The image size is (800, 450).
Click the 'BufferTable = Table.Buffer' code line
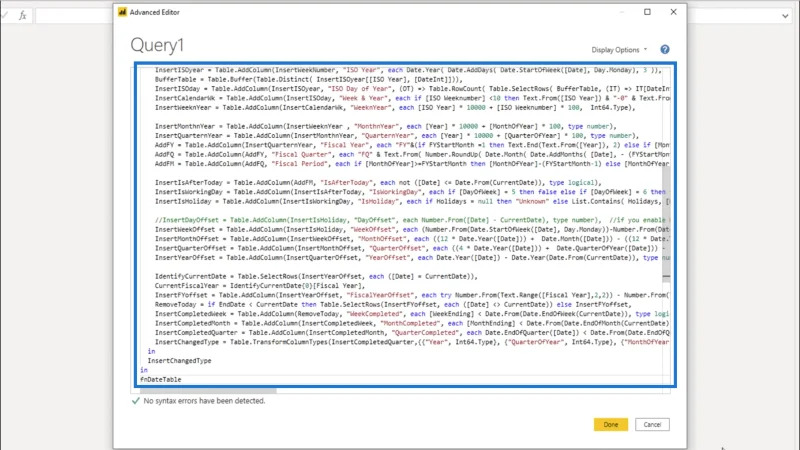point(309,80)
